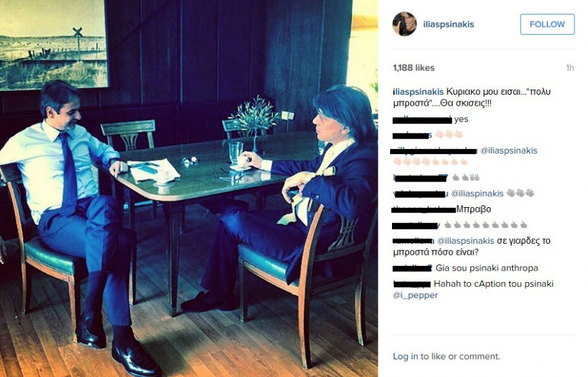The width and height of the screenshot is (588, 377).
Task: Open the posted photo of two men
Action: click(189, 188)
